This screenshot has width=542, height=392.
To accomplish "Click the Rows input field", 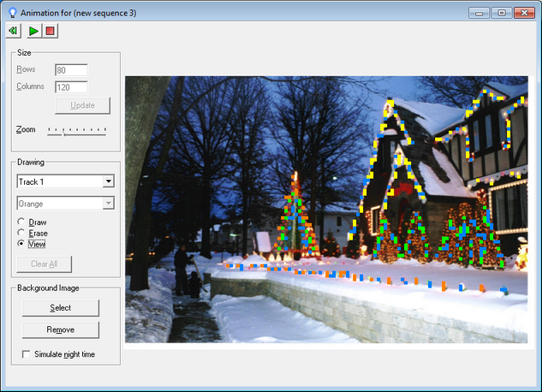I will pyautogui.click(x=71, y=69).
